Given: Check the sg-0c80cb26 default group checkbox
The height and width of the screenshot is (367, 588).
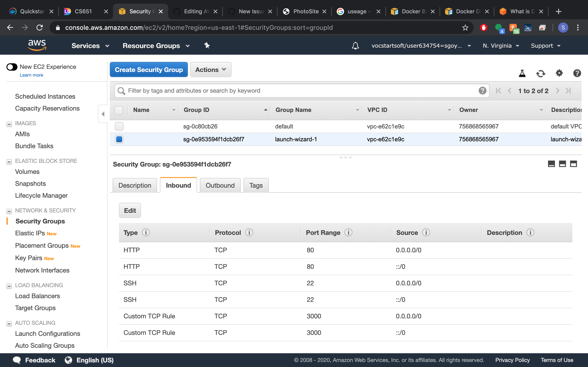Looking at the screenshot, I should pyautogui.click(x=119, y=126).
